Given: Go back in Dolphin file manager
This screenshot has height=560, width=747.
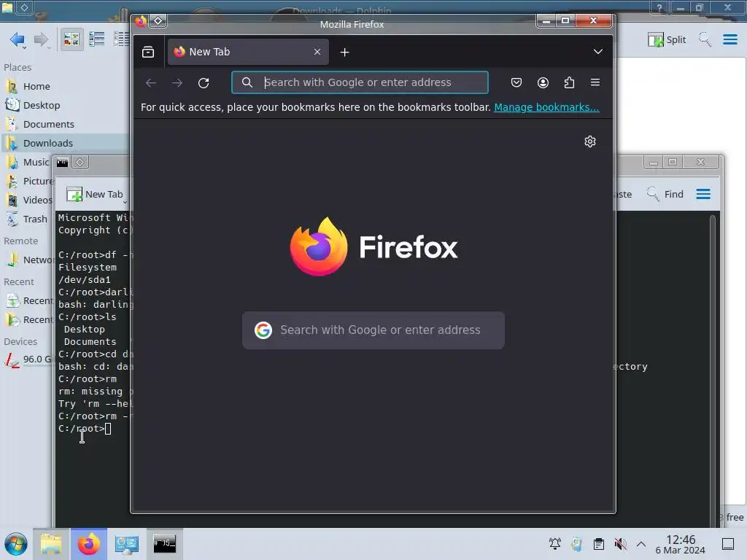Looking at the screenshot, I should pos(18,39).
